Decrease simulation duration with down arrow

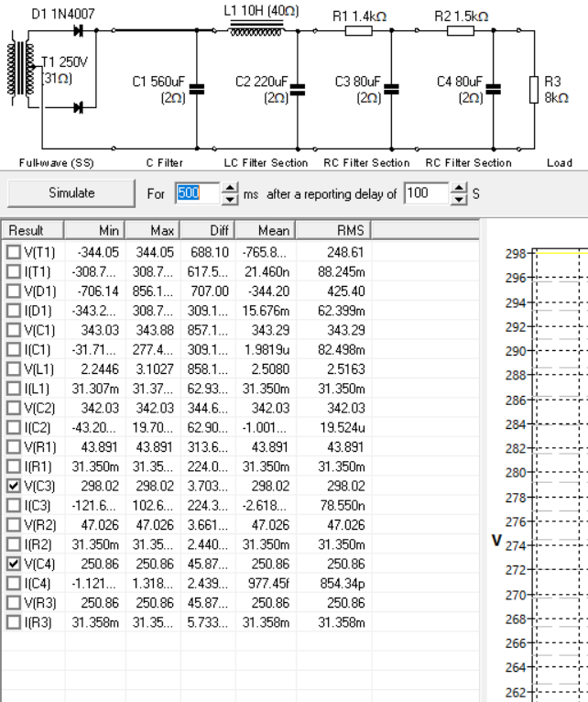(x=230, y=199)
